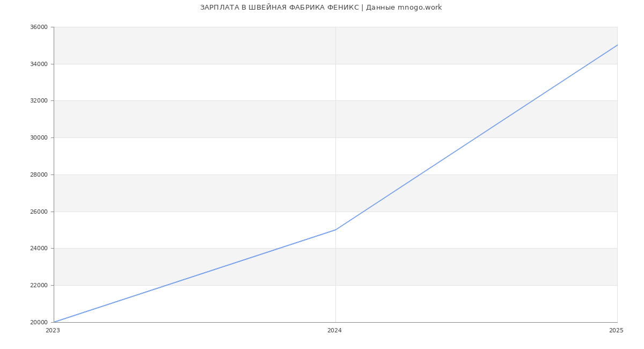Select the 2023 data point at 20000
Image resolution: width=644 pixels, height=349 pixels.
pos(54,322)
